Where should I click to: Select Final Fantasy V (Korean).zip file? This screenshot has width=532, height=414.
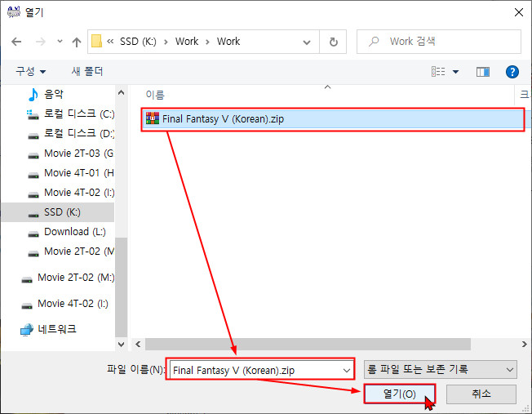coord(333,119)
